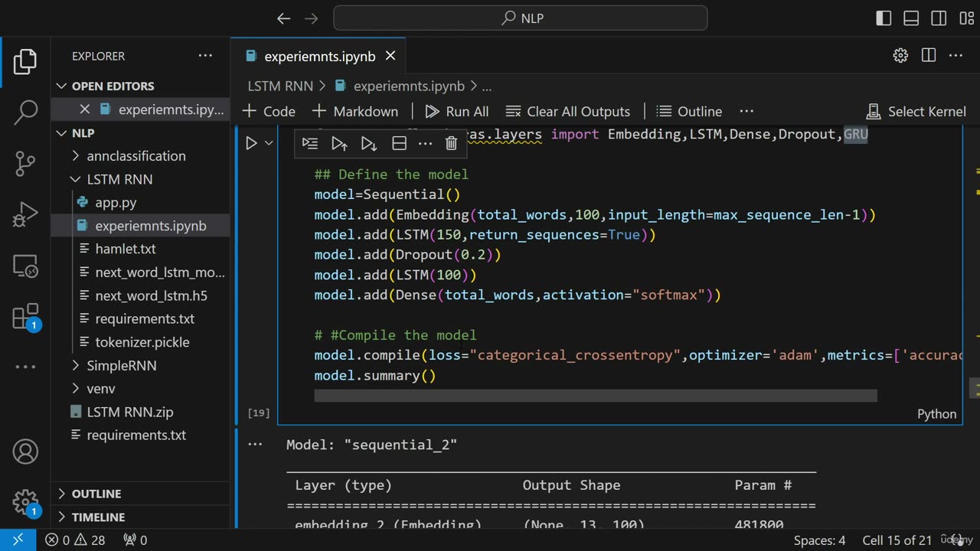Open app.py file
This screenshot has height=551, width=980.
coord(141,202)
